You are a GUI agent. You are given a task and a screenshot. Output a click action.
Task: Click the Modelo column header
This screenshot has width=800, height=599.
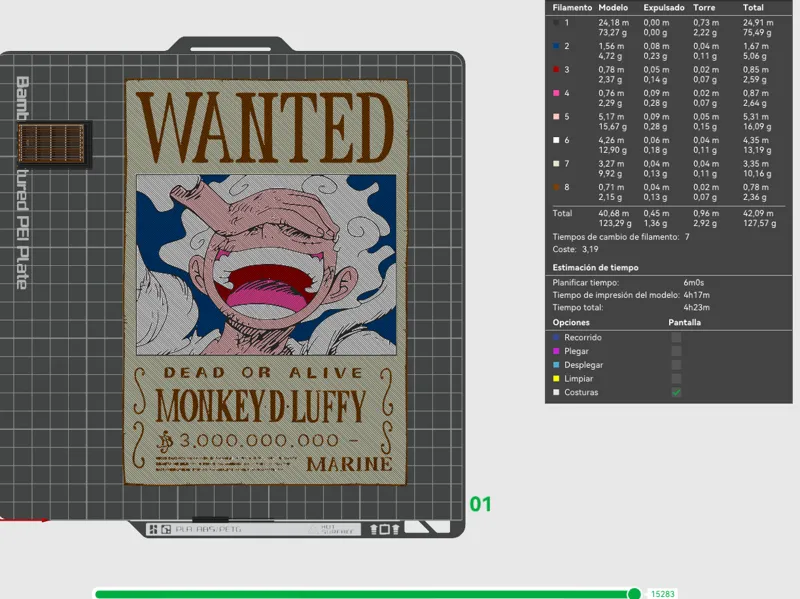click(613, 8)
